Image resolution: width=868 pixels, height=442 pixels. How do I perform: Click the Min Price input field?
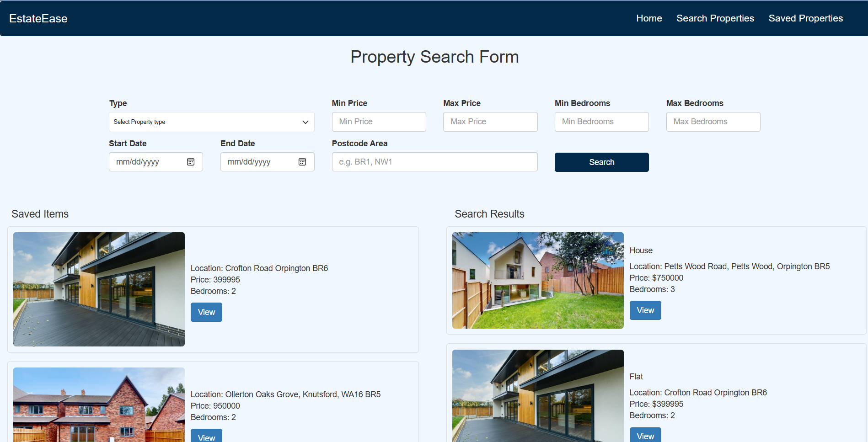point(379,122)
